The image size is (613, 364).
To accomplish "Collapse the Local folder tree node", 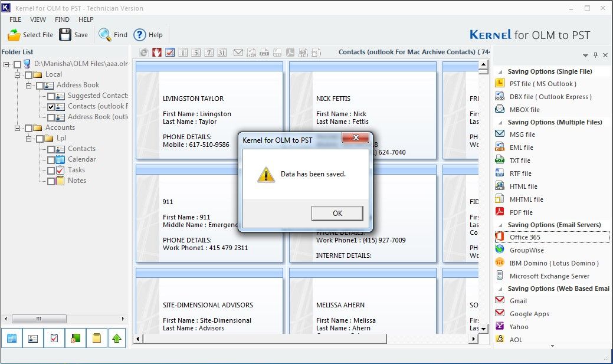I will click(x=17, y=75).
